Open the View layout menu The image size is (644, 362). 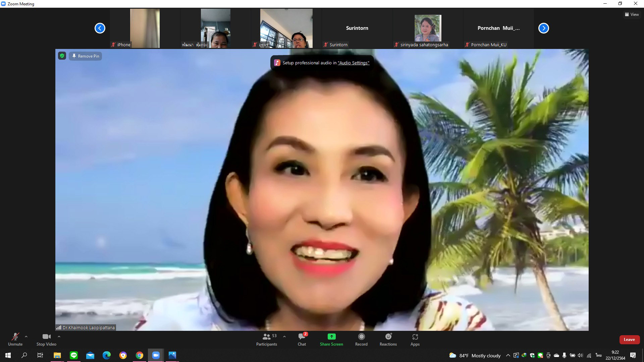(x=632, y=14)
